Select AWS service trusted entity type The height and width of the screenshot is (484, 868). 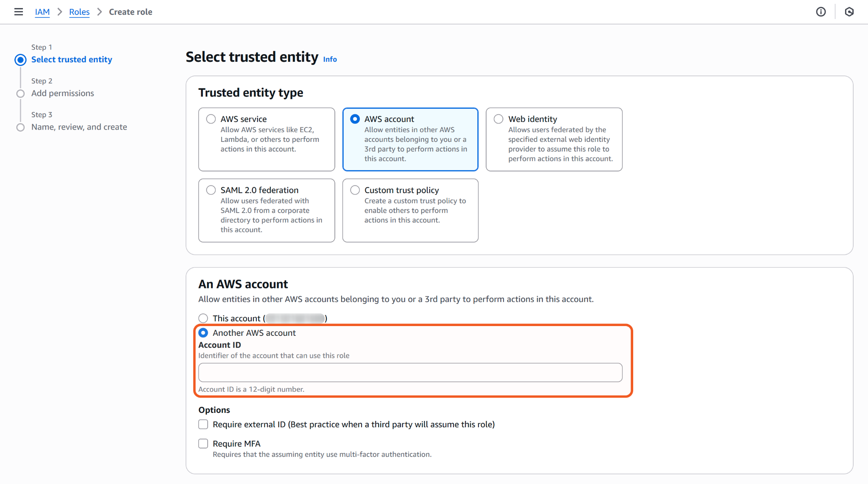[x=211, y=119]
